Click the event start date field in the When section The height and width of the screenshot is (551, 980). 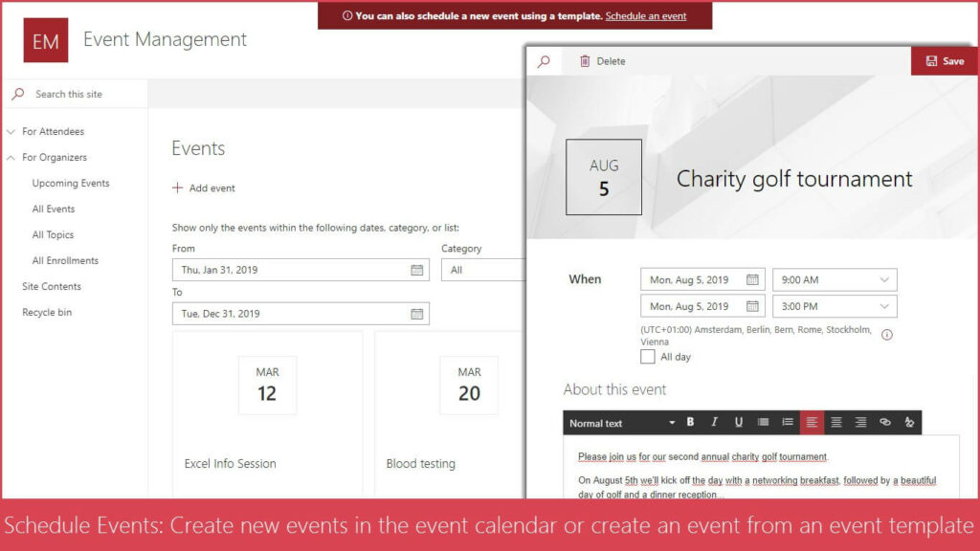point(702,280)
